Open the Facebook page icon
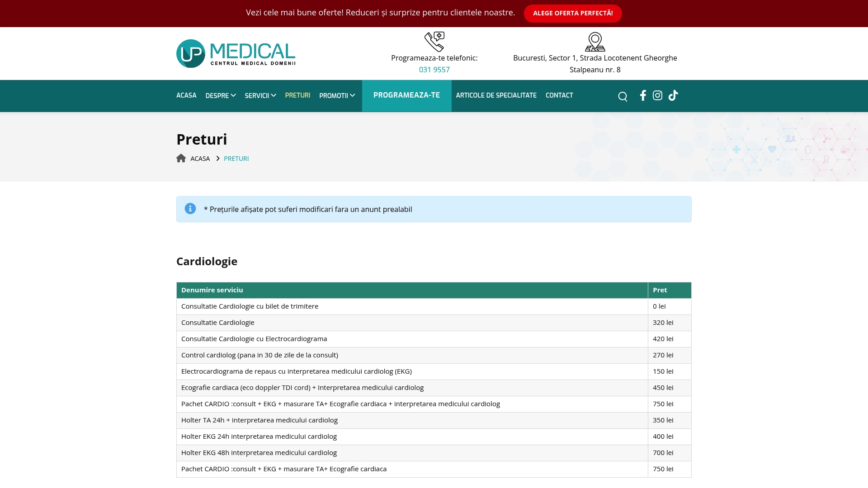This screenshot has height=488, width=868. 642,95
